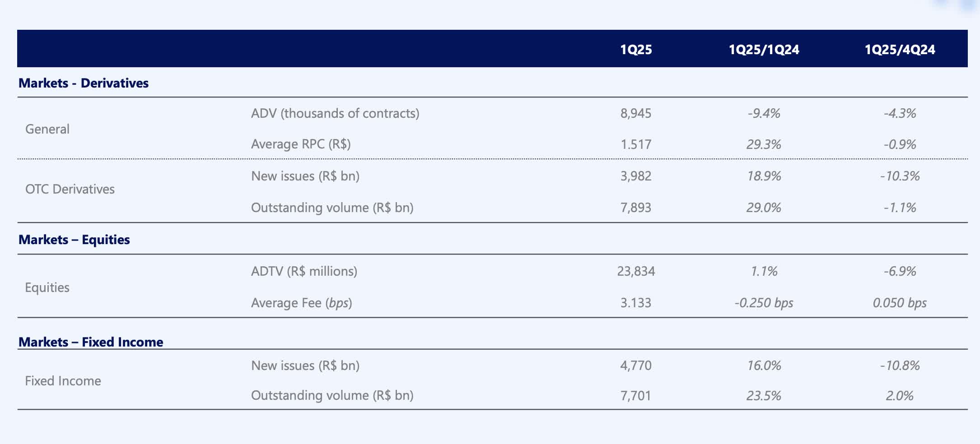Image resolution: width=980 pixels, height=444 pixels.
Task: Click the OTC Derivatives row label
Action: click(70, 189)
